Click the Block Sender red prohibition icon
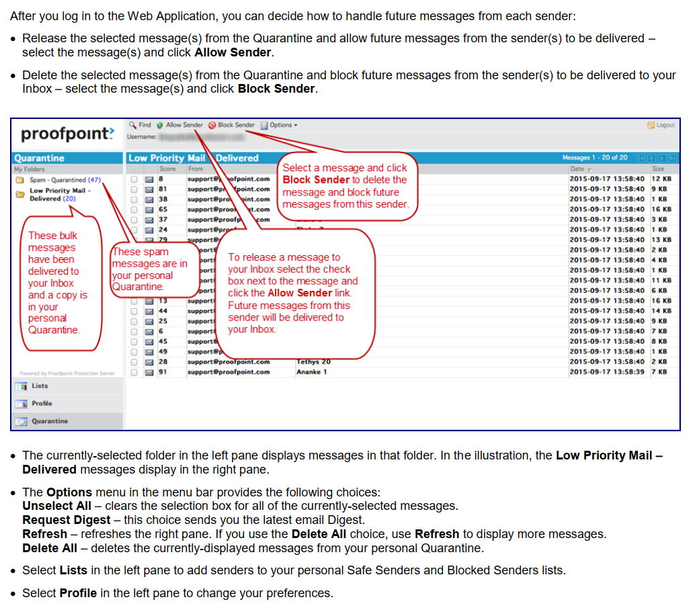The height and width of the screenshot is (616, 699). (x=212, y=126)
